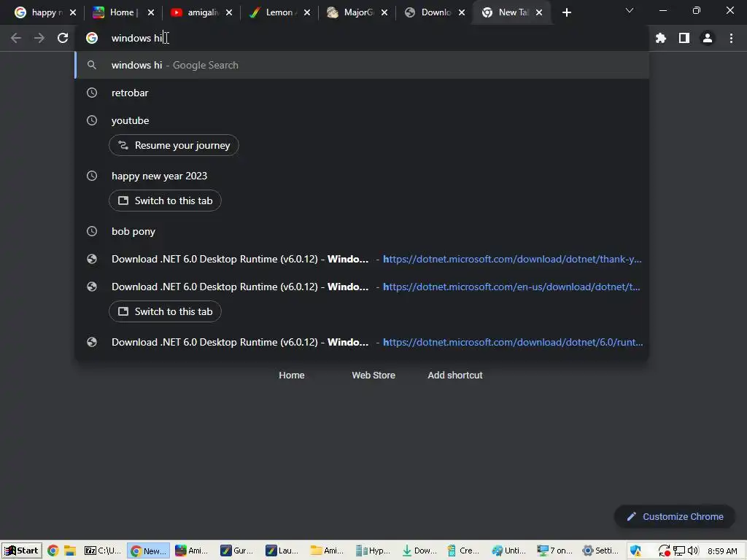Open the 'Ami...' folder taskbar window

pyautogui.click(x=328, y=551)
